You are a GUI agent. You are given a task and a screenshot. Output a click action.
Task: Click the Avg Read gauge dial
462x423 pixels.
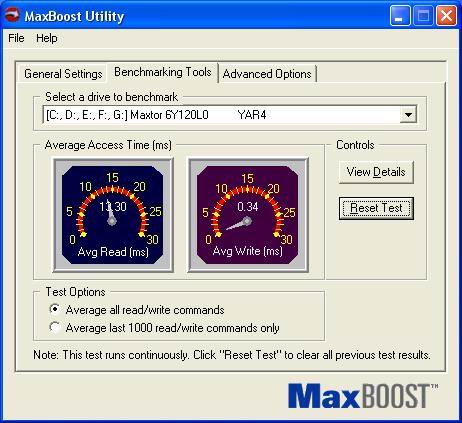tap(113, 215)
